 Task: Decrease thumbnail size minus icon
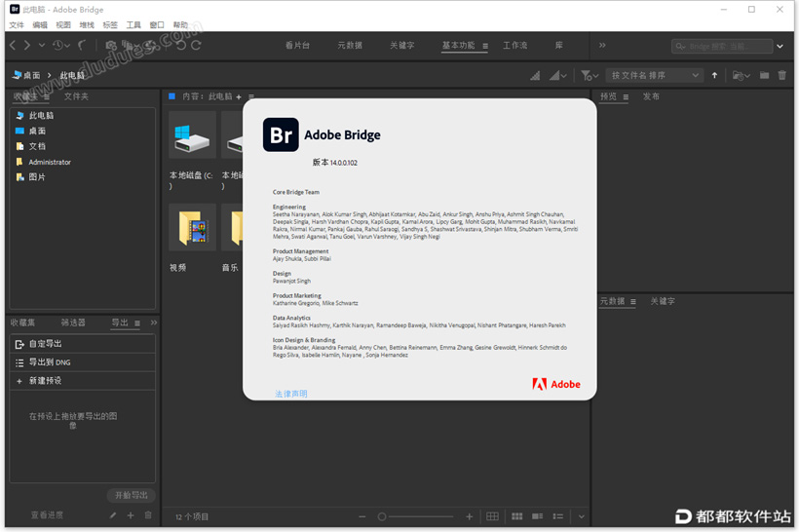point(362,516)
